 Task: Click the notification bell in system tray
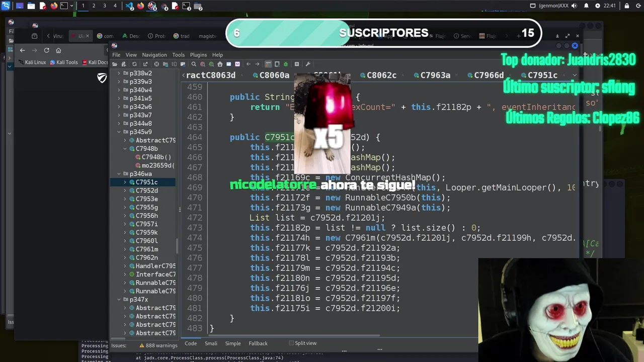[586, 6]
